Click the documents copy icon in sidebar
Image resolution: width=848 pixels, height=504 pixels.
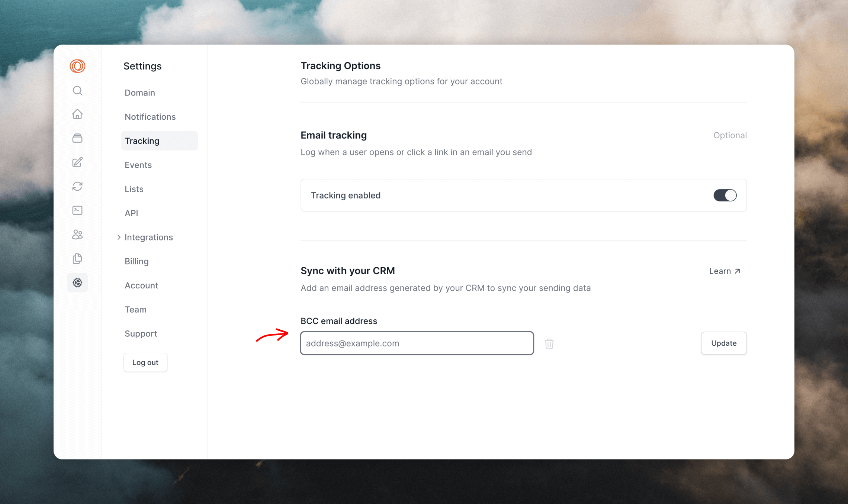click(77, 259)
